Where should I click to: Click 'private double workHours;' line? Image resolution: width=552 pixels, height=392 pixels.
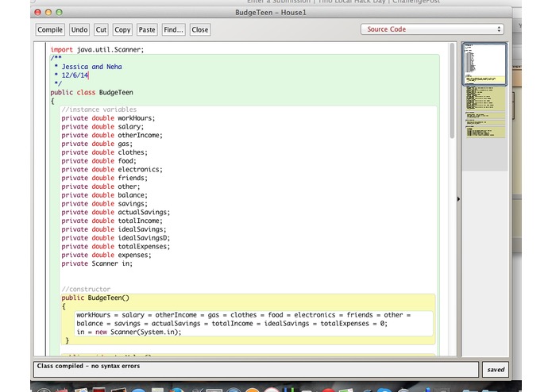[108, 118]
